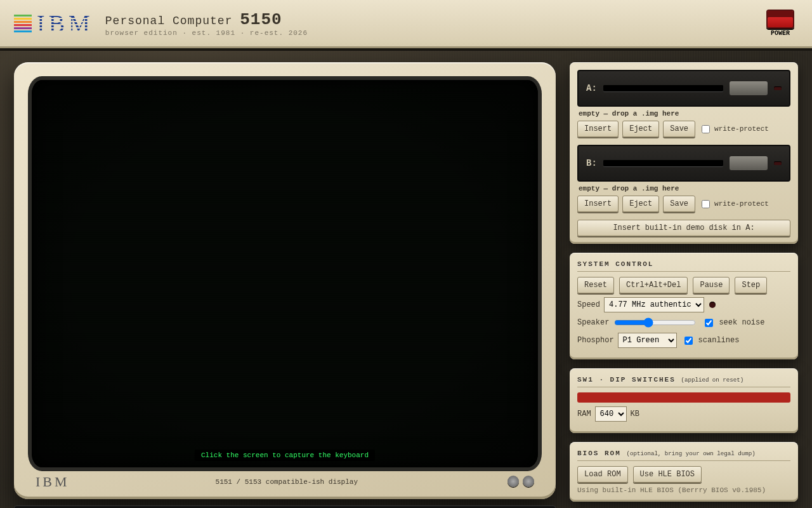Insert a disk image into drive A:

pyautogui.click(x=598, y=129)
